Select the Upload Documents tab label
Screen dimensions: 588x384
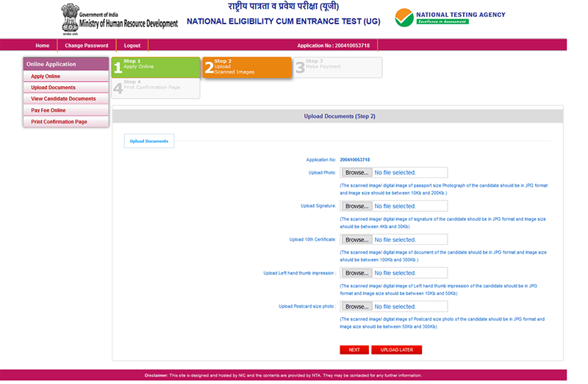149,141
